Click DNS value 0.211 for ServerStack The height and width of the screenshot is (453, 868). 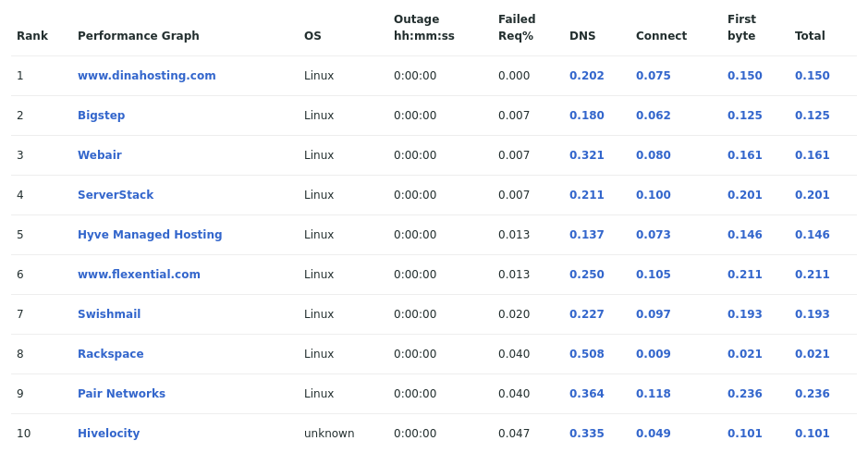click(587, 195)
